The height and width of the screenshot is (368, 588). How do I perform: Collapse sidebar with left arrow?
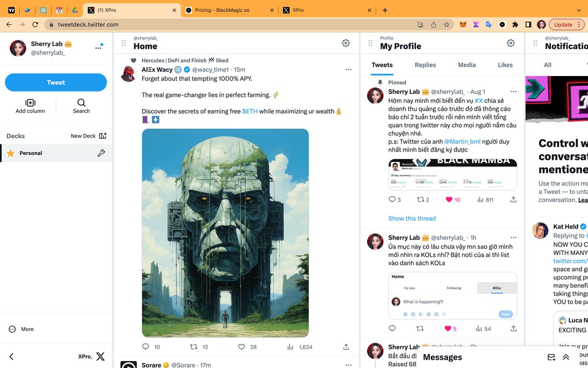(11, 357)
